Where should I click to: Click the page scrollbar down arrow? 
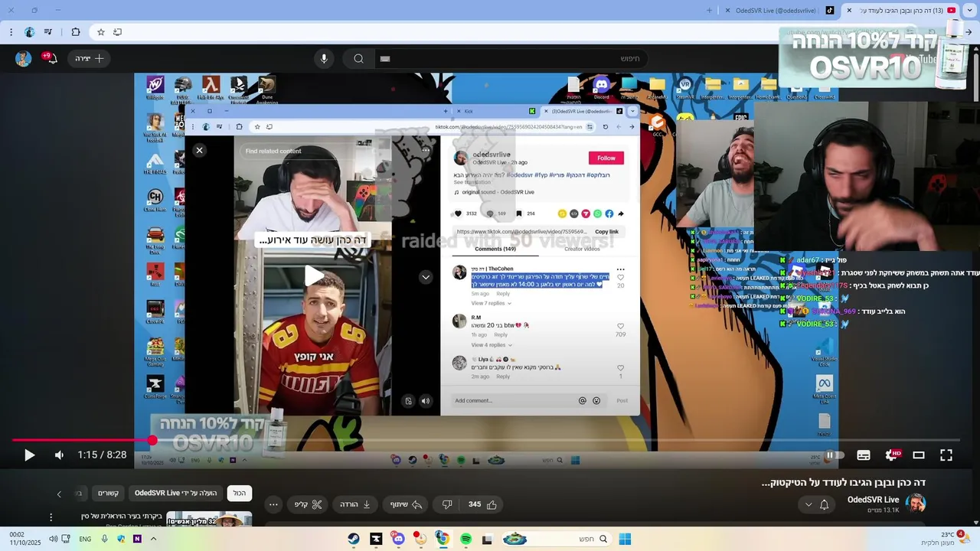975,522
